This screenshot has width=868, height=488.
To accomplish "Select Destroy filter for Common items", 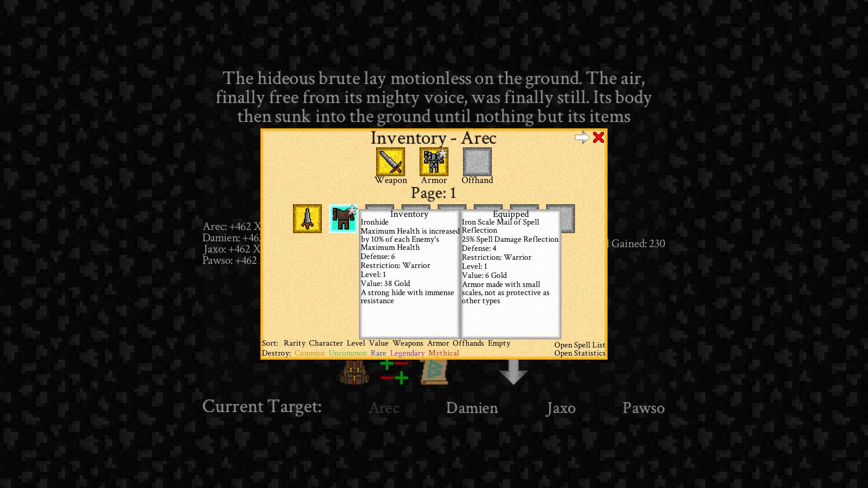I will click(x=310, y=353).
